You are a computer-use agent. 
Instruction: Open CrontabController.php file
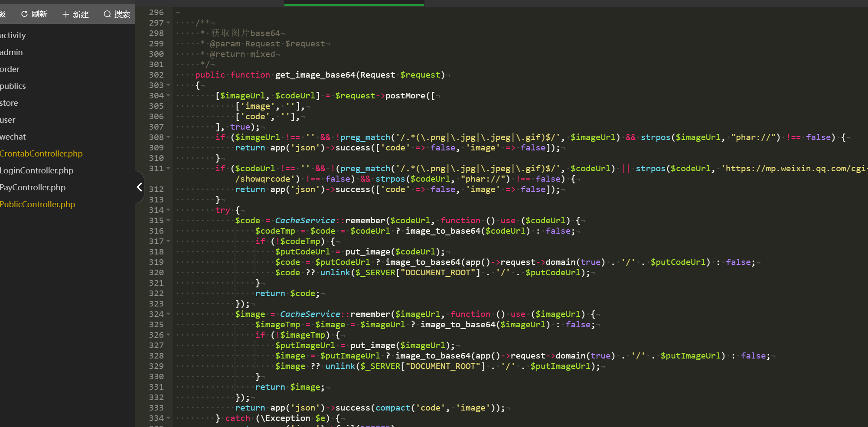click(41, 153)
